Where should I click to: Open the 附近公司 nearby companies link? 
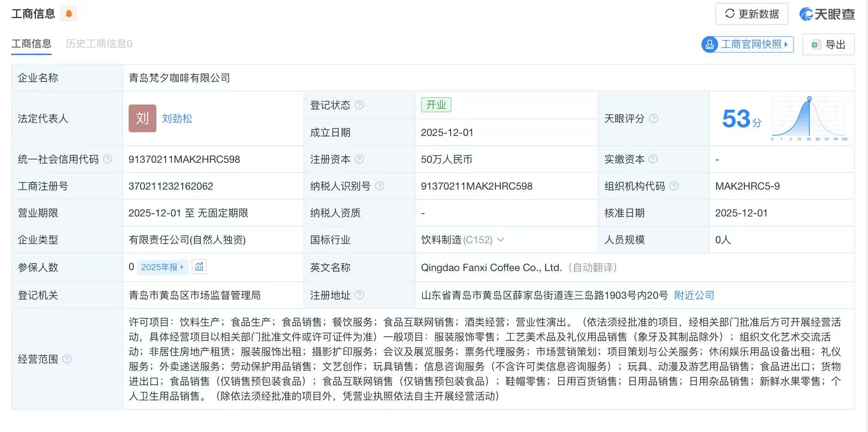(694, 295)
